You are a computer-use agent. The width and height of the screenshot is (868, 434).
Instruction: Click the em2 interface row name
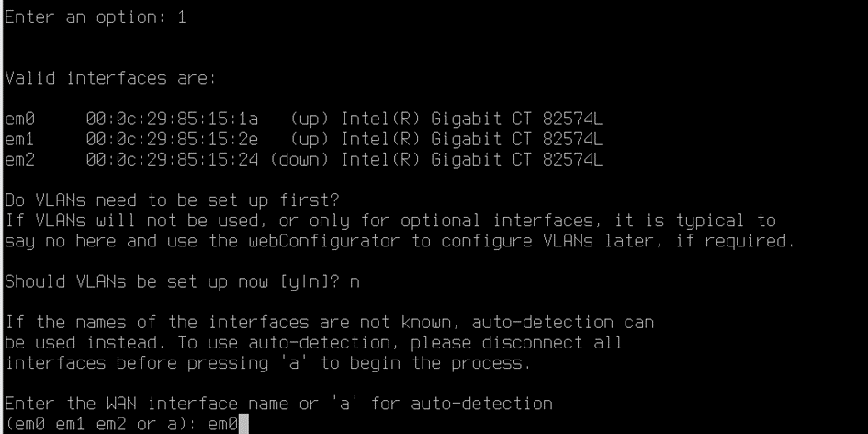[19, 160]
